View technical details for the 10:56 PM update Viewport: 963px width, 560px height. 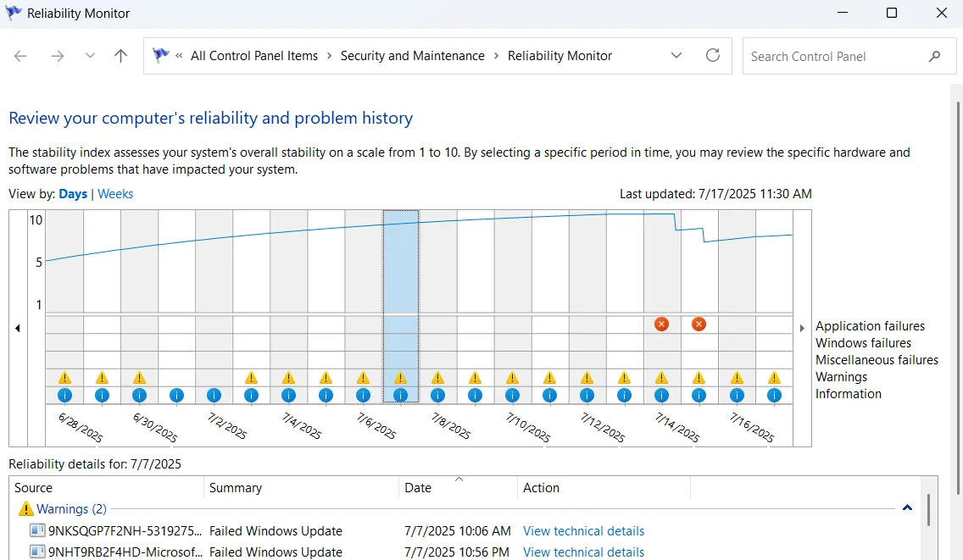583,552
